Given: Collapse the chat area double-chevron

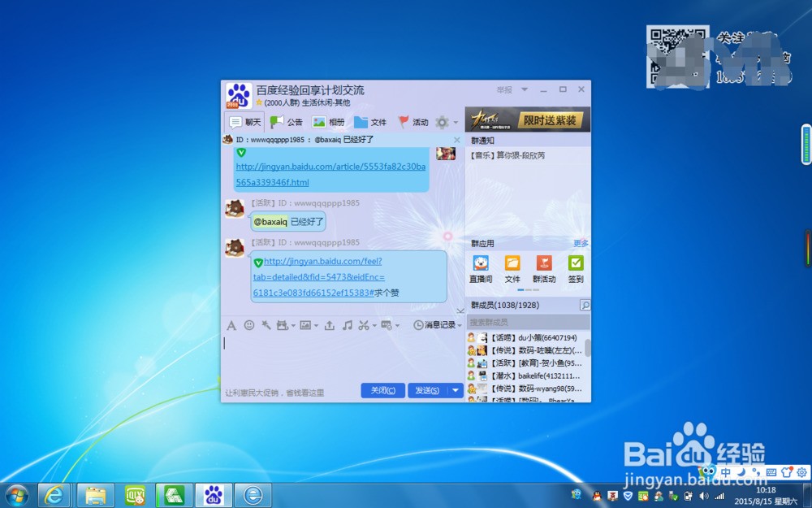Looking at the screenshot, I should (460, 311).
